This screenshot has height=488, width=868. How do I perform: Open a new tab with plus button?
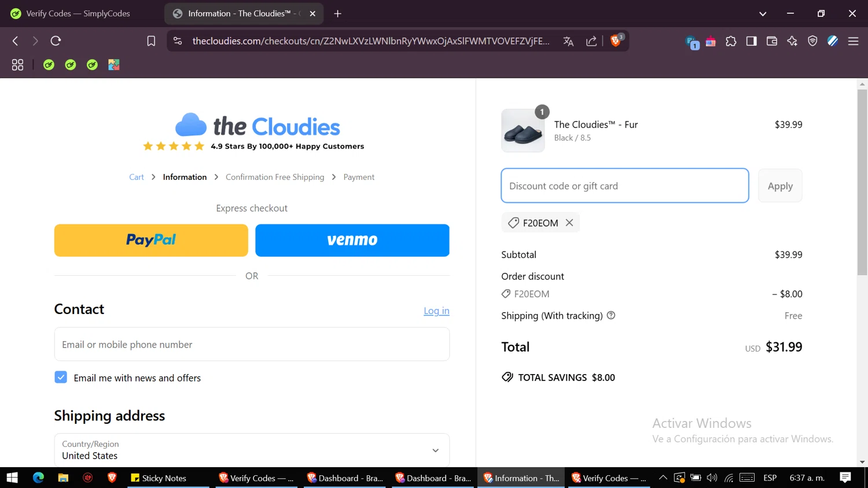tap(337, 13)
